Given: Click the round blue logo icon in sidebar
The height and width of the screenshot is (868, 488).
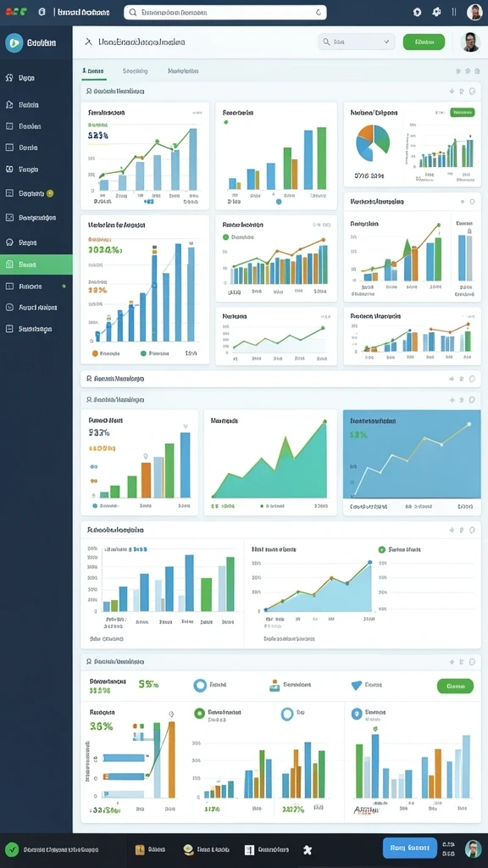Looking at the screenshot, I should 14,42.
